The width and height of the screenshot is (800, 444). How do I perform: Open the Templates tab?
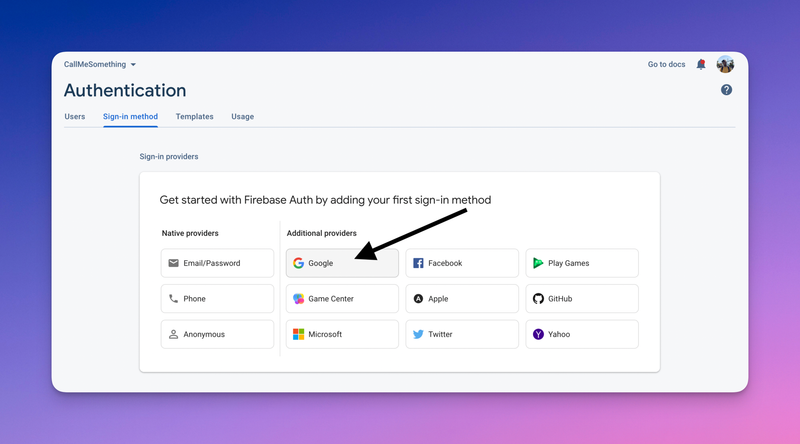pyautogui.click(x=194, y=116)
